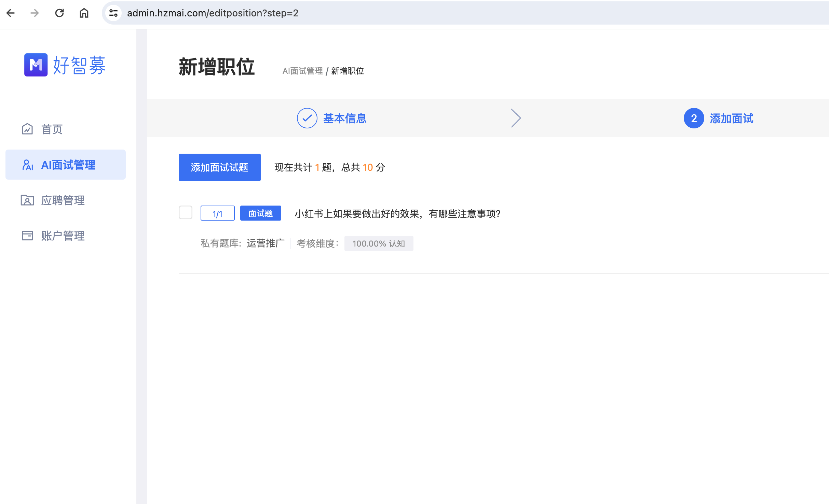Click the 100.00% 认知 dimension chip

(x=379, y=243)
